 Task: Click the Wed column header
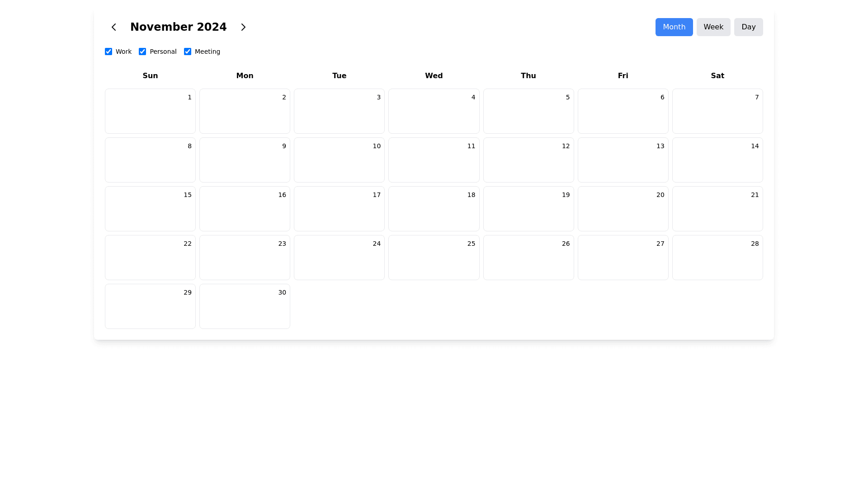[434, 76]
